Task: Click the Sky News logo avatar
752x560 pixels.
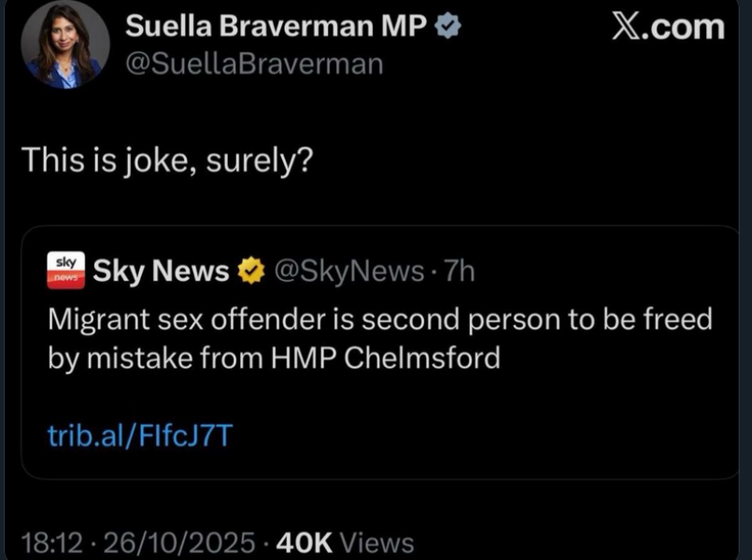Action: click(65, 271)
